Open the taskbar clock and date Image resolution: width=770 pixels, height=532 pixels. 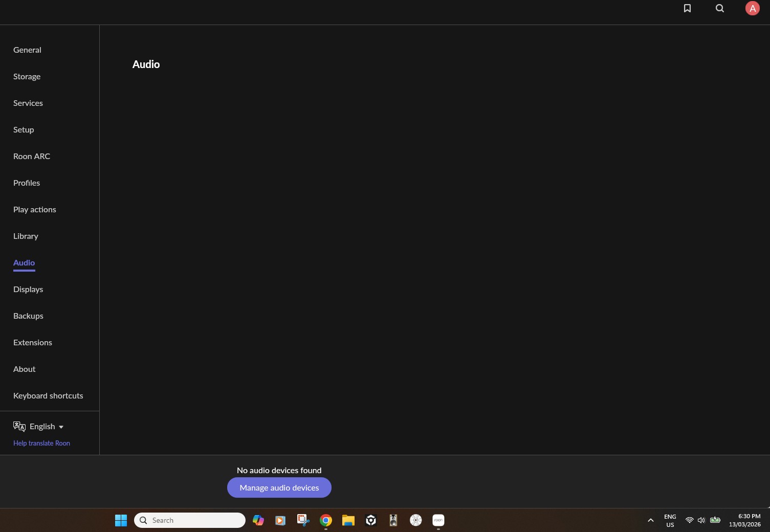pos(744,520)
